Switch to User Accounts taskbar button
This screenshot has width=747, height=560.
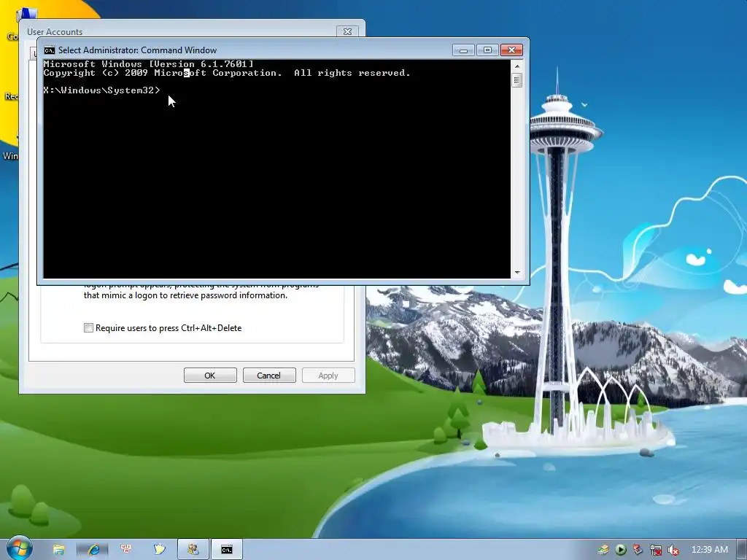coord(193,550)
